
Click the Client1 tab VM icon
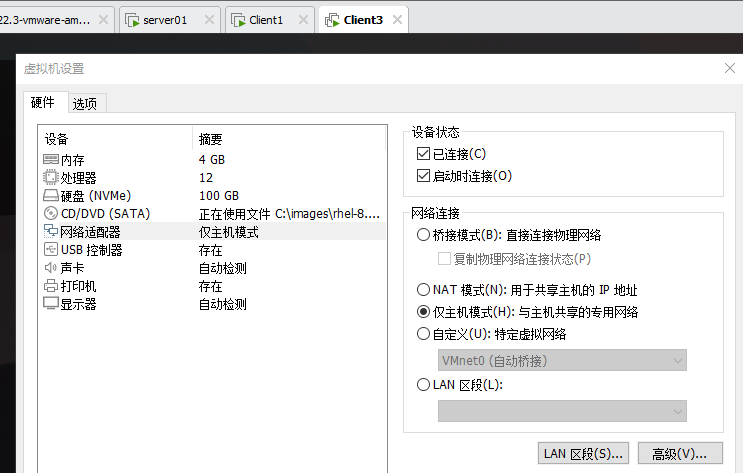coord(238,20)
